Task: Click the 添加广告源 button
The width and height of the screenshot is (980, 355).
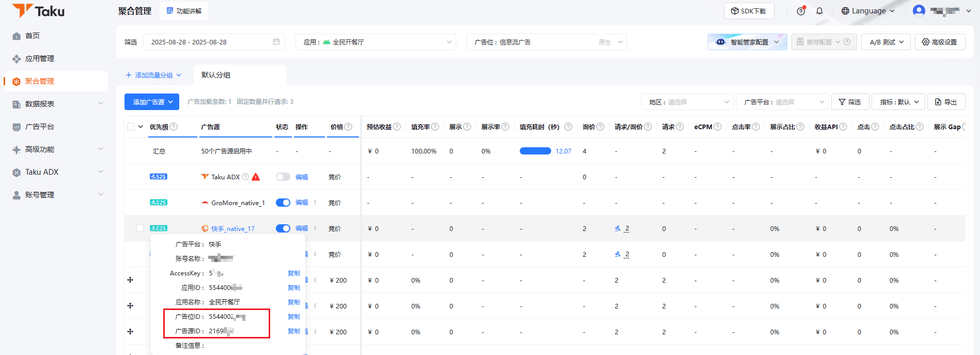Action: 152,102
